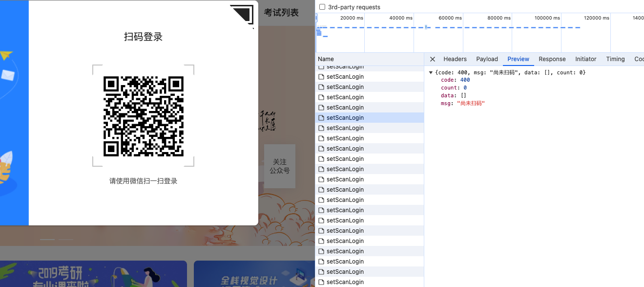The height and width of the screenshot is (287, 644).
Task: Open the 全栈视觉设计 course banner
Action: coord(254,274)
